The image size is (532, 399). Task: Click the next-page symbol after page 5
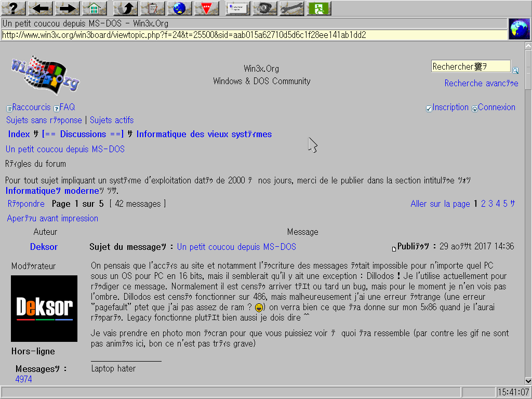512,204
